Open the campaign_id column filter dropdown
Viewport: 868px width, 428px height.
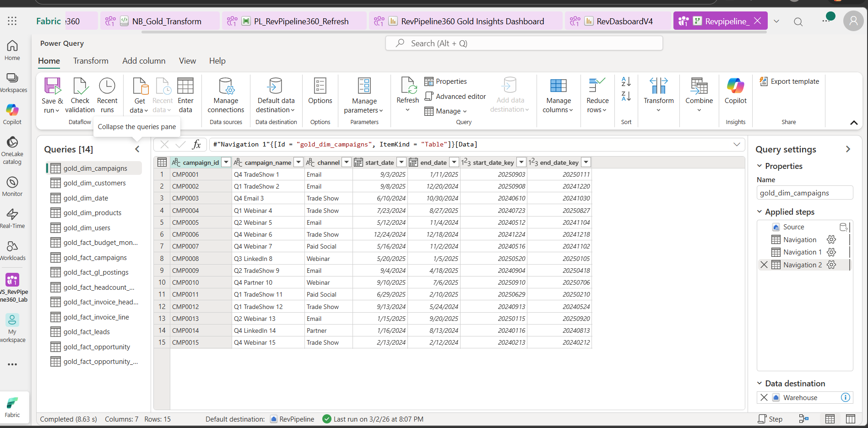pyautogui.click(x=226, y=162)
